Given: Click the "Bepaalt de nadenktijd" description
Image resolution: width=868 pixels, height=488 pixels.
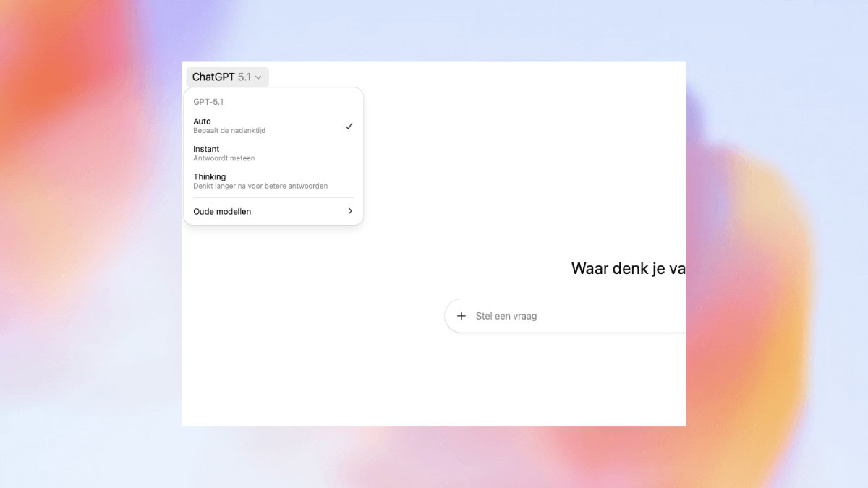Looking at the screenshot, I should (x=229, y=131).
